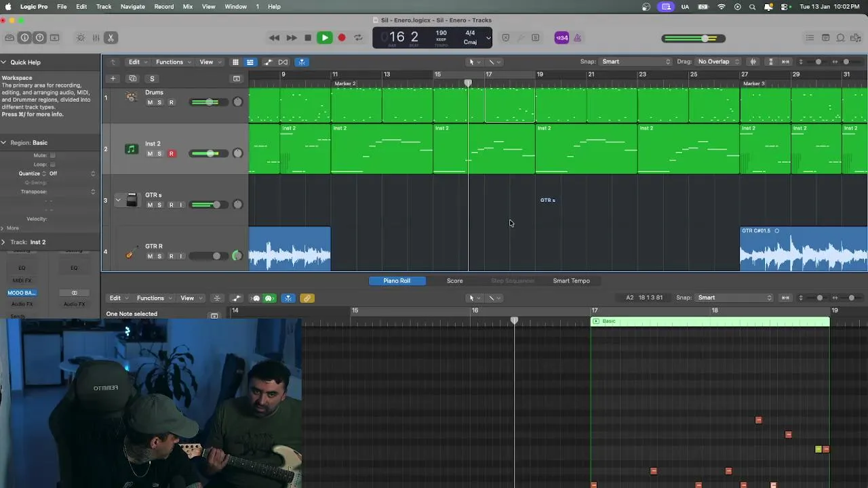Toggle the Metronome click button

tap(578, 38)
